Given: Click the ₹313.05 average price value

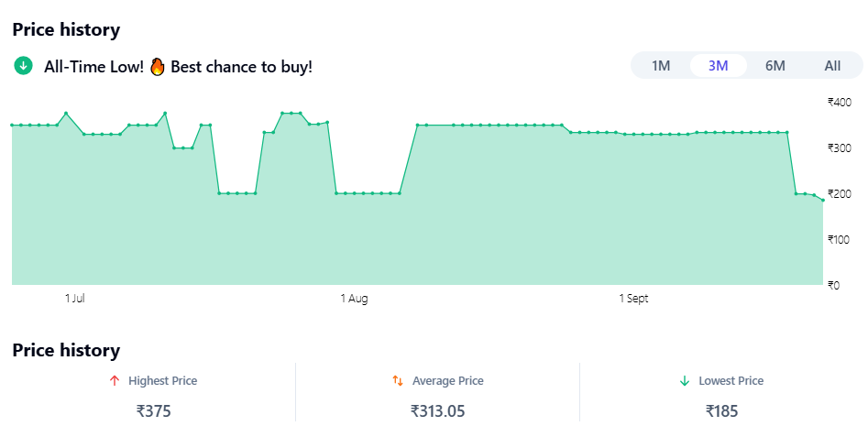Looking at the screenshot, I should coord(437,411).
